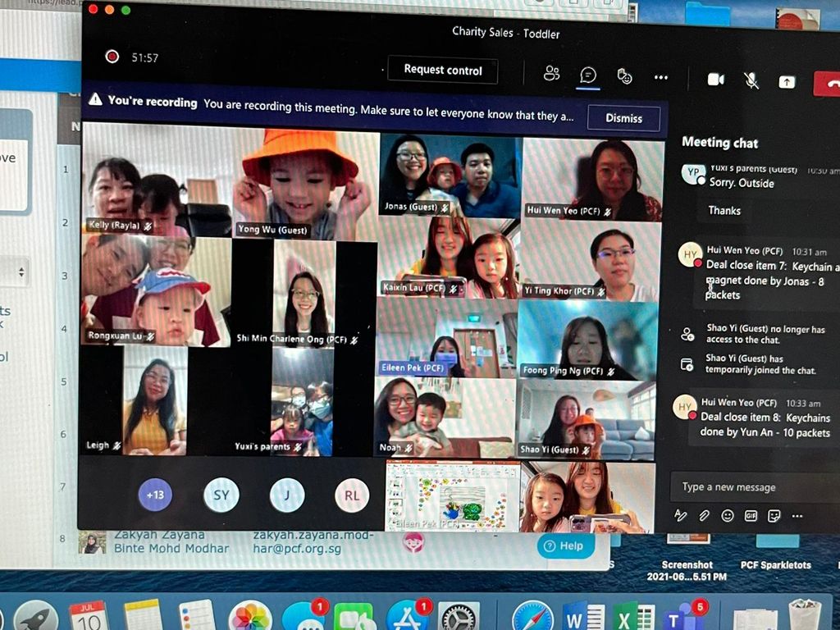
Task: Click the attach file paperclip icon
Action: point(703,515)
